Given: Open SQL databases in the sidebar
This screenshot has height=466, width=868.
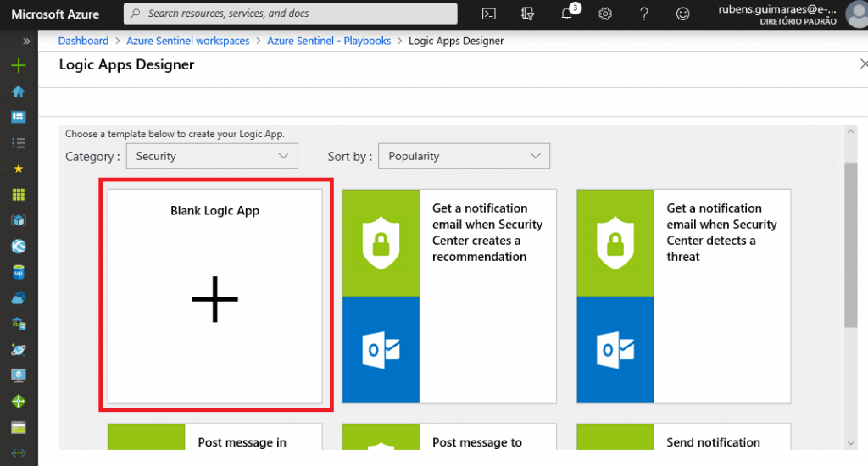Looking at the screenshot, I should click(x=18, y=273).
